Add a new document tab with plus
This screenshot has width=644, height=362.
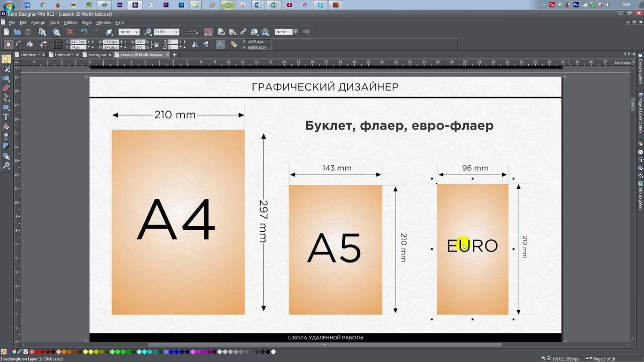coord(175,55)
